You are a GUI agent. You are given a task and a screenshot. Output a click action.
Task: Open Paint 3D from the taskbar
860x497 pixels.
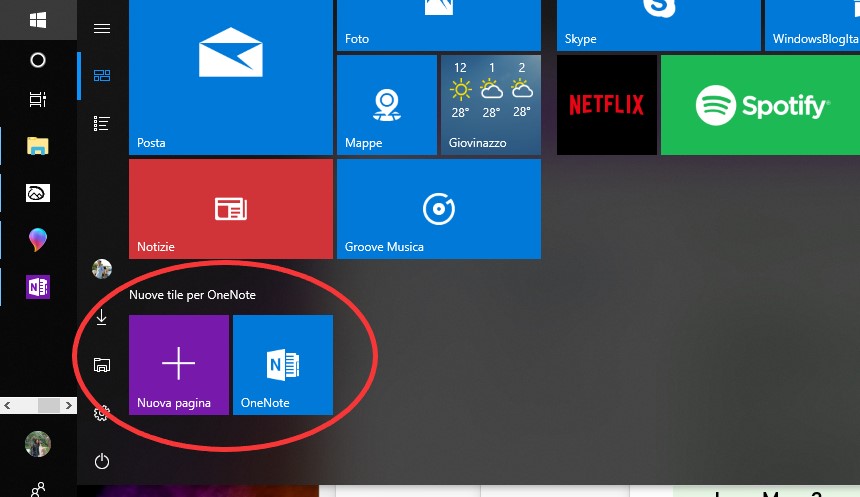coord(38,240)
